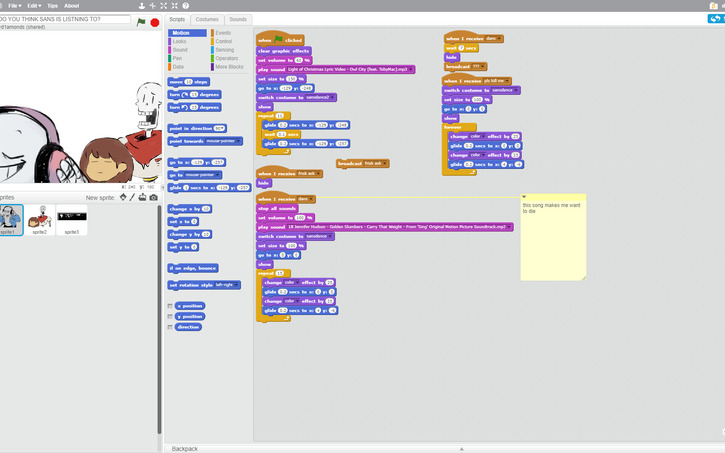Open the Tips menu item
The width and height of the screenshot is (725, 453).
click(x=52, y=6)
